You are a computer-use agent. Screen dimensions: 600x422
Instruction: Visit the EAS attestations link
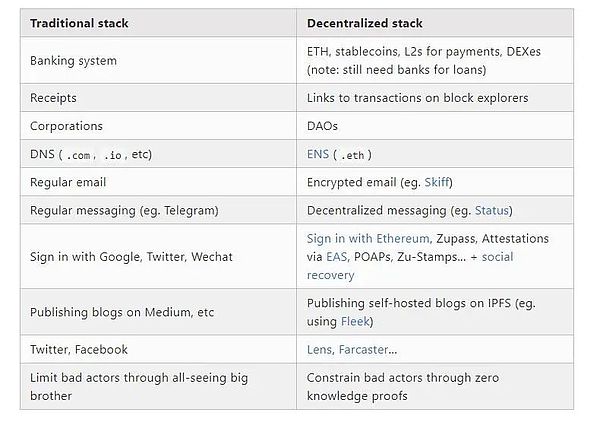tap(336, 257)
